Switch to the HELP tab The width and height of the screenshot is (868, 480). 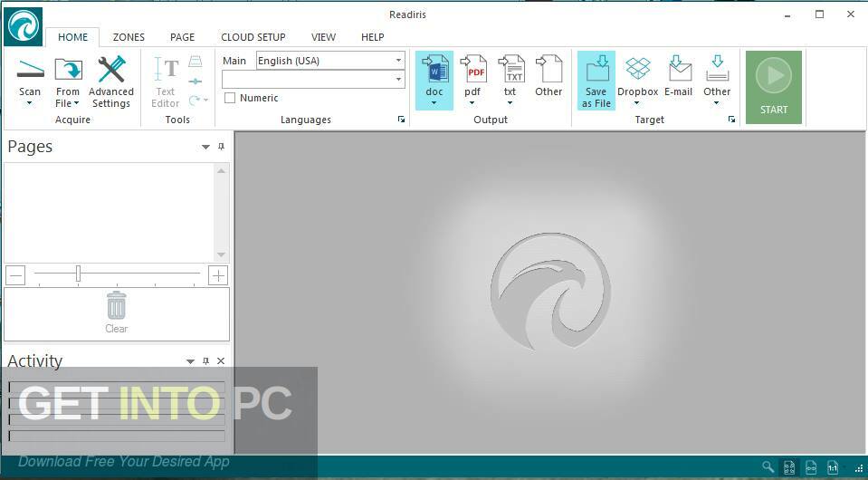click(x=373, y=37)
